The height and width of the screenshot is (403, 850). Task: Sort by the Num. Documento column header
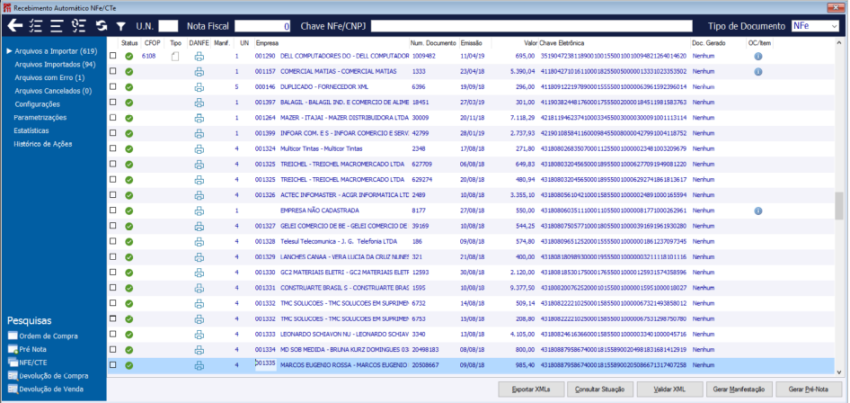(x=434, y=43)
